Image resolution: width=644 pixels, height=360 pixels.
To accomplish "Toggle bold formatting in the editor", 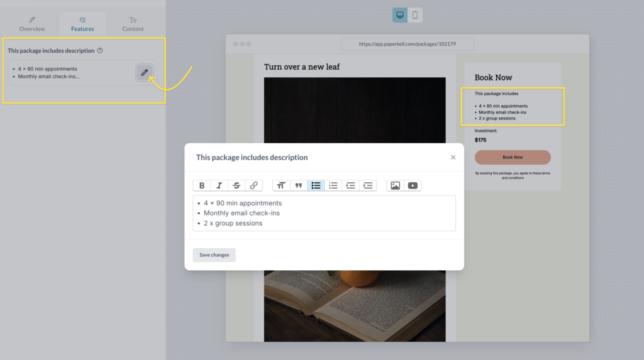I will click(202, 185).
